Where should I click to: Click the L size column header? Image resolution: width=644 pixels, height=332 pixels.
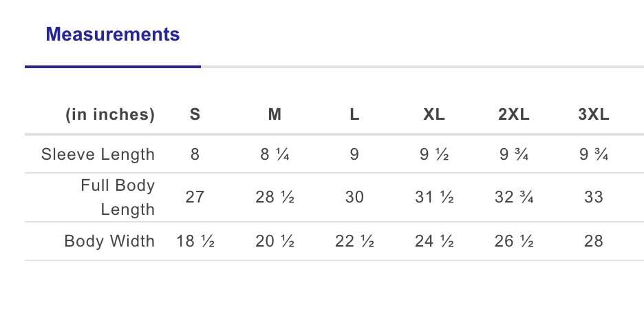point(354,115)
